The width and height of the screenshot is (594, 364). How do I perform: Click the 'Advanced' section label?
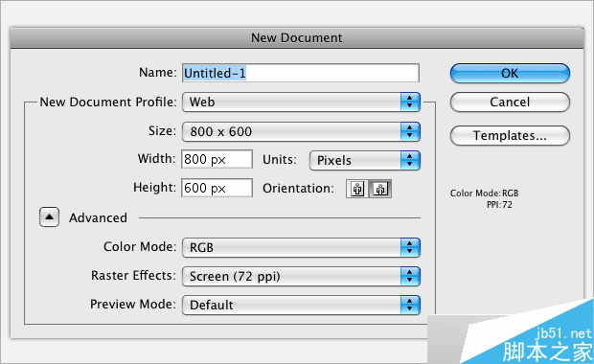click(98, 217)
